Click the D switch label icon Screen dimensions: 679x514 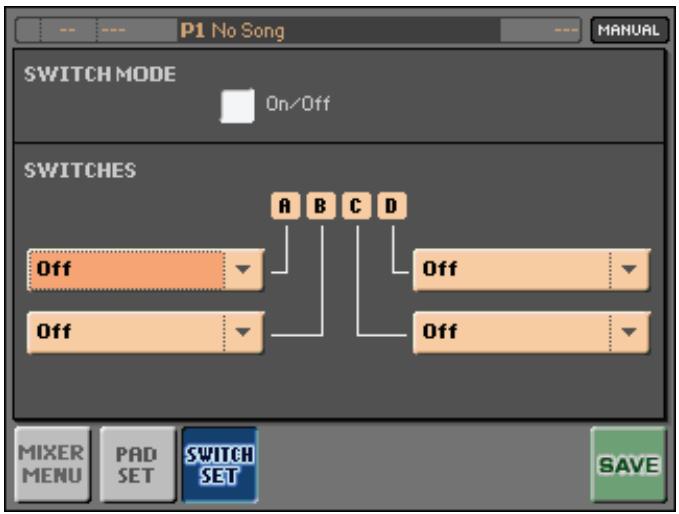coord(391,206)
